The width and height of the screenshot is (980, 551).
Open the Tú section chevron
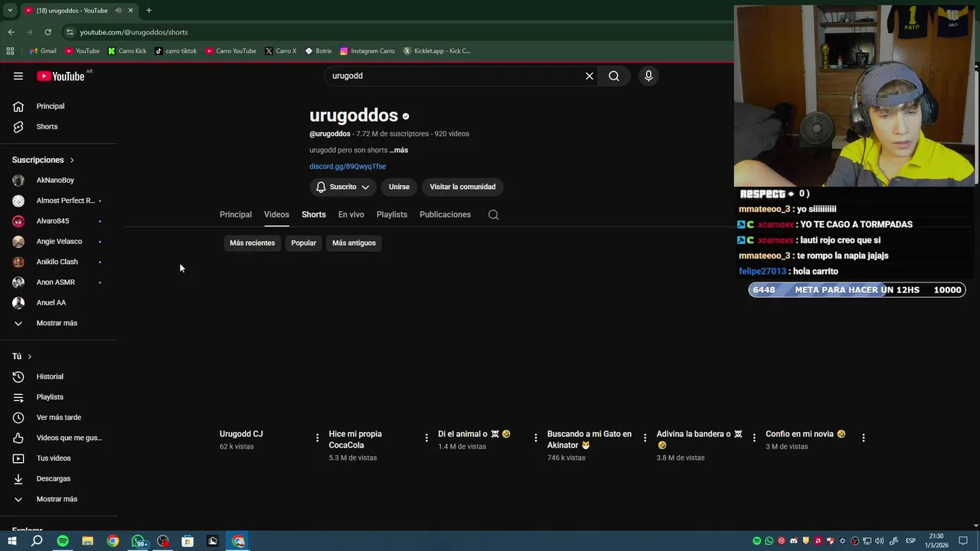pyautogui.click(x=29, y=357)
